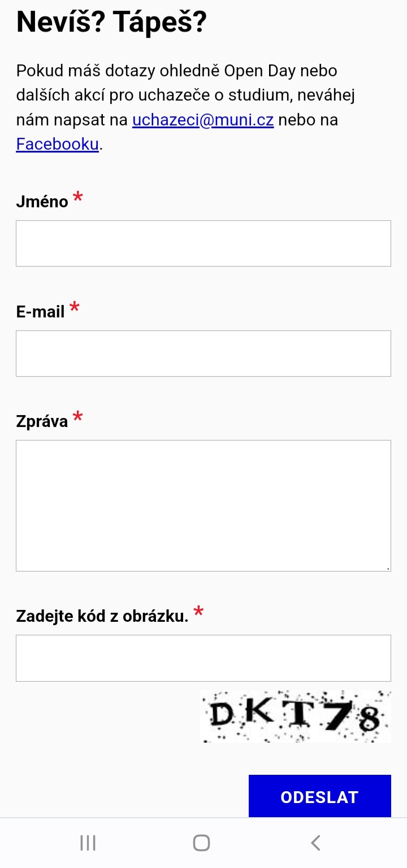This screenshot has width=407, height=868.
Task: Open the uchazeci@muni.cz email link
Action: [203, 120]
